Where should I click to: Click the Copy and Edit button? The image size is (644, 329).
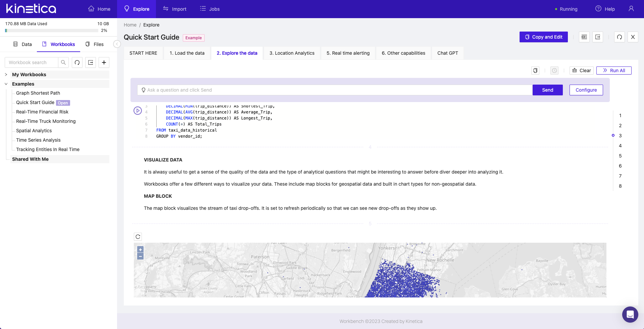[543, 37]
